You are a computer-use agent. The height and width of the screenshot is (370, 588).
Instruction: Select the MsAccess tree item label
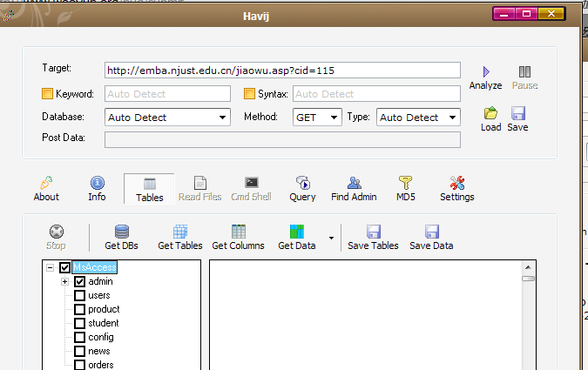pyautogui.click(x=94, y=267)
